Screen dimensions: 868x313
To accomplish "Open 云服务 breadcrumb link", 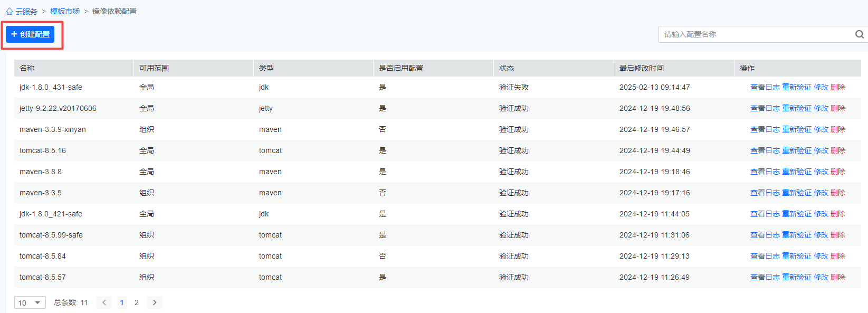I will point(26,11).
